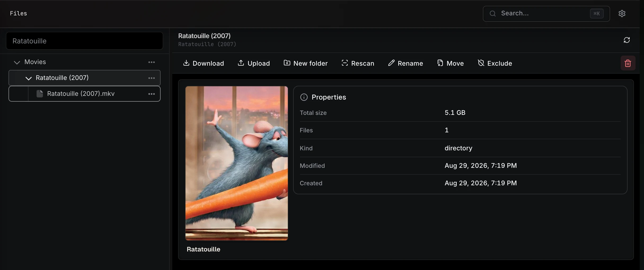Open the Ratatouille poster thumbnail
644x270 pixels.
tap(237, 163)
